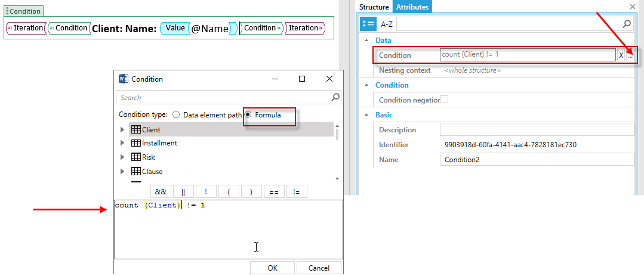Open condition editor with ellipsis button

(x=630, y=55)
